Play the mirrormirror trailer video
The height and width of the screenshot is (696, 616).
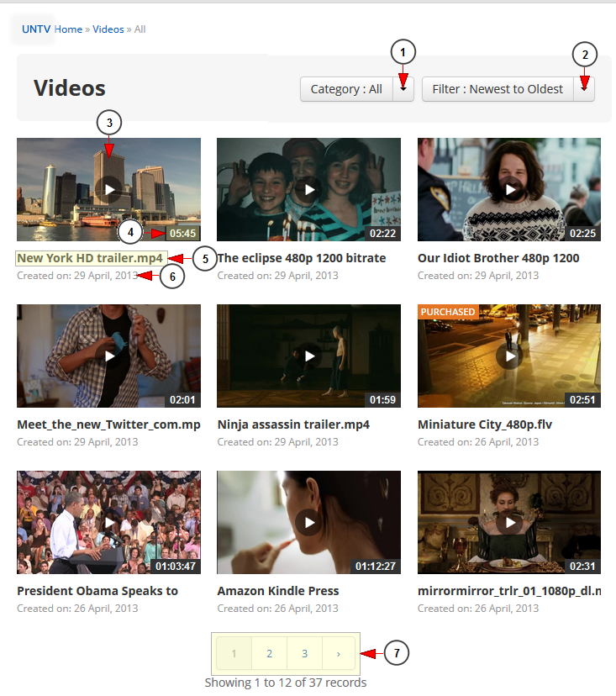509,522
